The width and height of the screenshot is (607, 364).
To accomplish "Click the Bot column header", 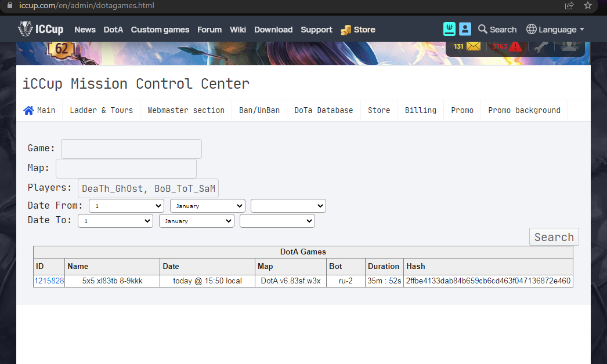I will pos(346,267).
